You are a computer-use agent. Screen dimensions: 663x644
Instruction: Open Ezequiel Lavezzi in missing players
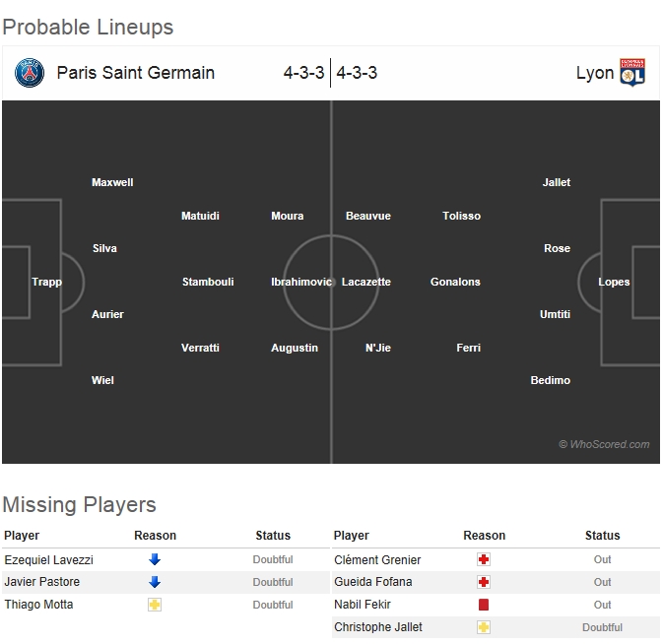pos(49,559)
